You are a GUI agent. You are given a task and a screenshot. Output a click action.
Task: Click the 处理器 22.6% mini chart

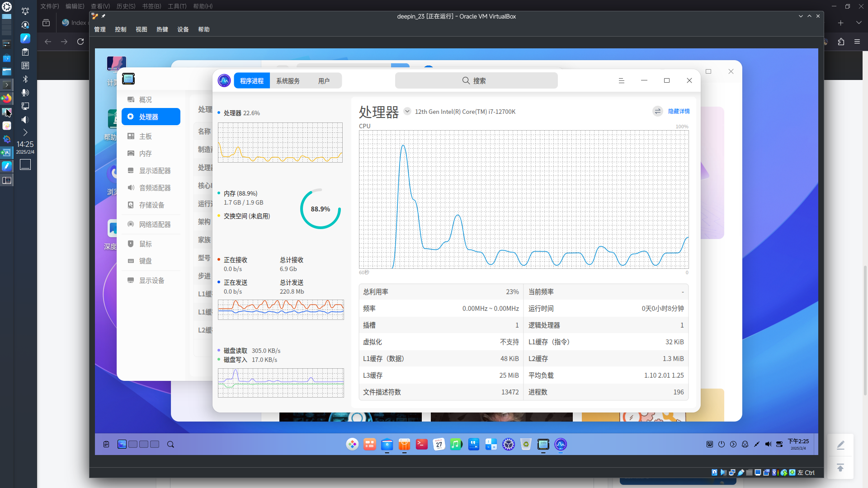[x=280, y=142]
